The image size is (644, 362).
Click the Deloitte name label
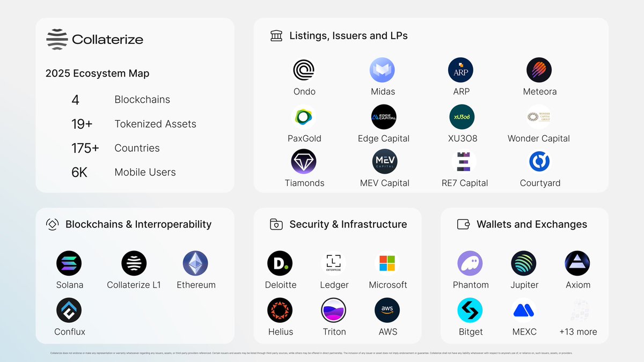coord(281,285)
